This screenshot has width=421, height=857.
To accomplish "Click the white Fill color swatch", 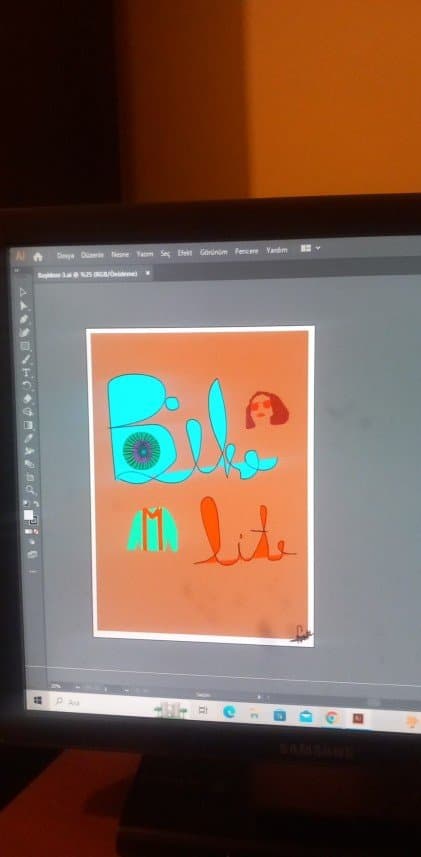I will (28, 515).
